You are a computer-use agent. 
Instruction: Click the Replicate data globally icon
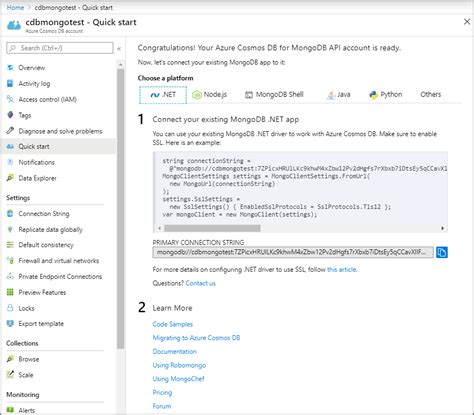[x=10, y=229]
